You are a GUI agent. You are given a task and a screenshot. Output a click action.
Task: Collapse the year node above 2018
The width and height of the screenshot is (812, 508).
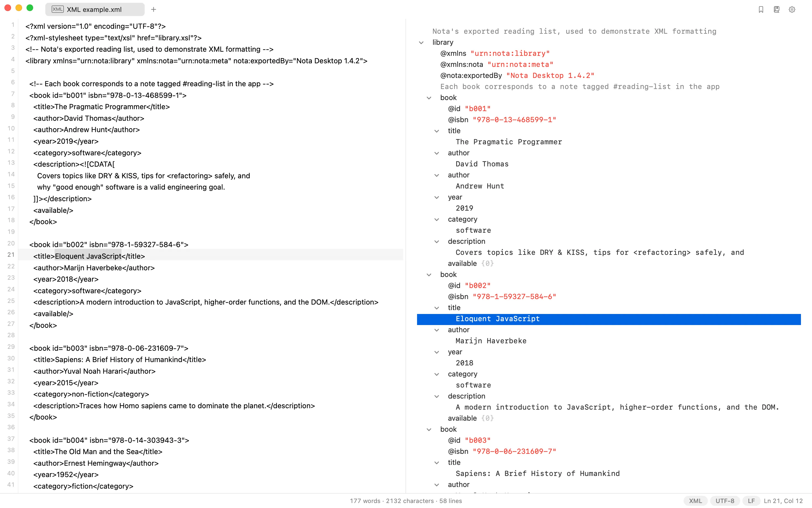coord(437,352)
